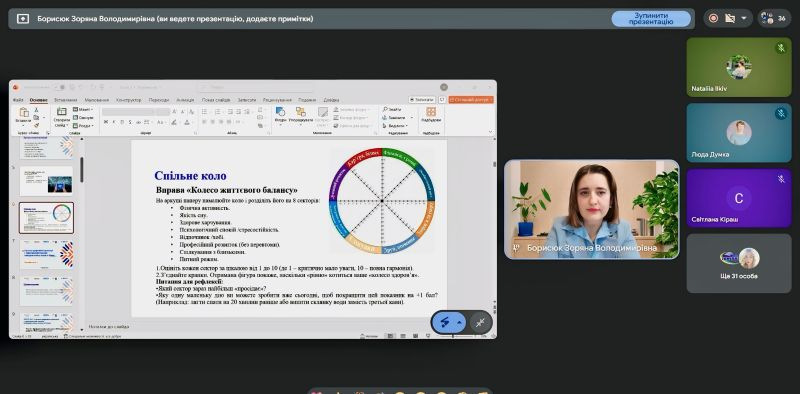
Task: Open the participants count icon showing 36
Action: click(774, 18)
